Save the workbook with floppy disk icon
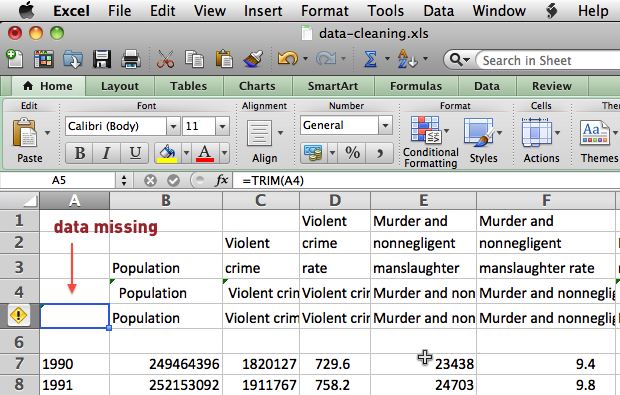 pos(102,60)
